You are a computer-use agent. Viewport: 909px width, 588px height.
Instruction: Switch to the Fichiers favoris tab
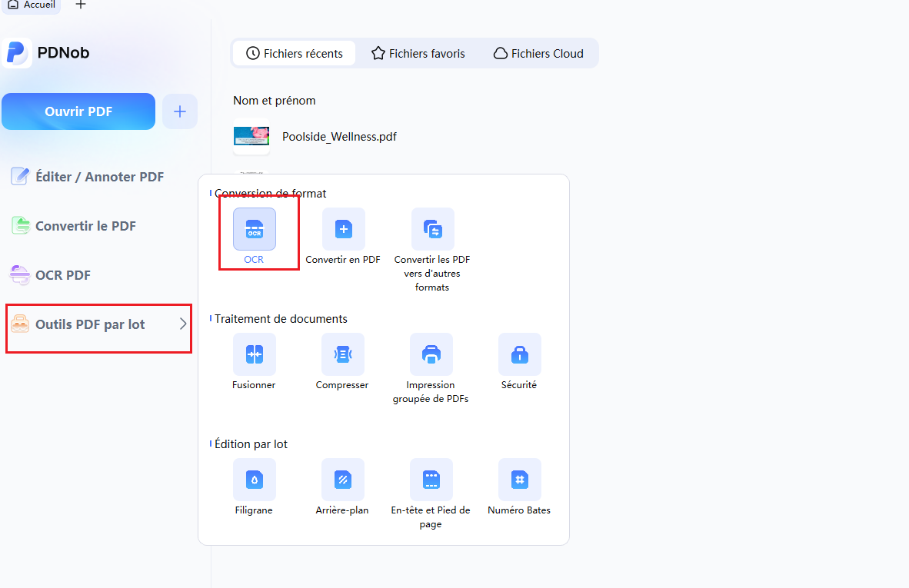coord(418,53)
